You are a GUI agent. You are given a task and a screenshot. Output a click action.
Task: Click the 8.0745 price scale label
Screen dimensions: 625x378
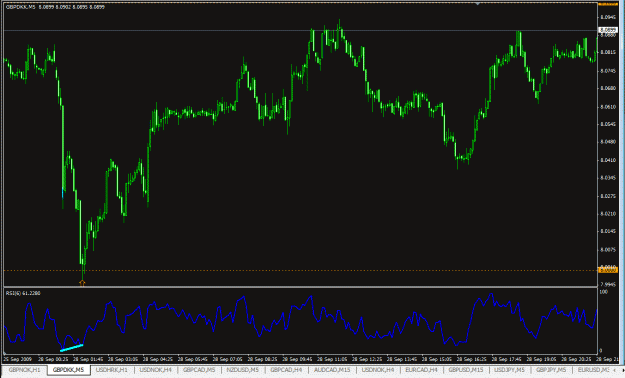click(608, 71)
